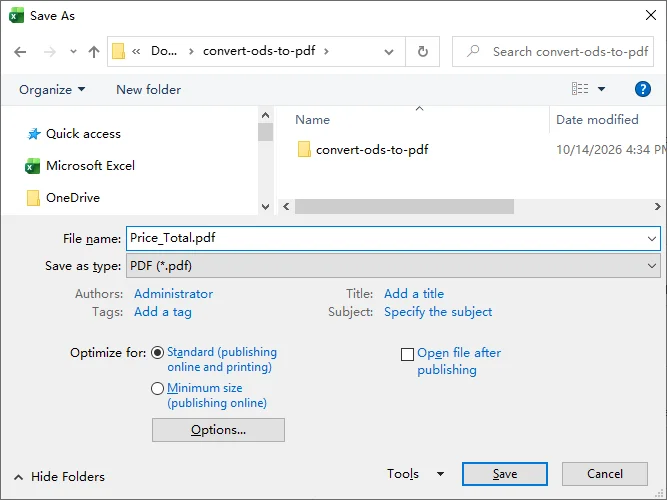The height and width of the screenshot is (500, 667).
Task: Click Add a title
Action: coord(414,294)
